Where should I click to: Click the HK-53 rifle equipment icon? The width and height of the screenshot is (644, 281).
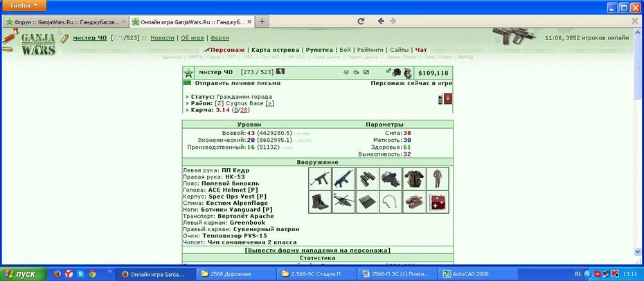(x=343, y=179)
